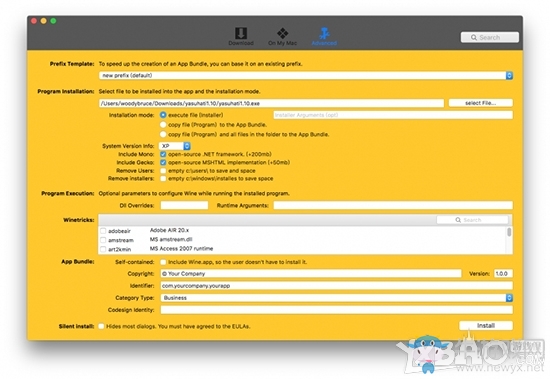The height and width of the screenshot is (379, 550).
Task: Click MS amstream.dll description text
Action: click(171, 239)
